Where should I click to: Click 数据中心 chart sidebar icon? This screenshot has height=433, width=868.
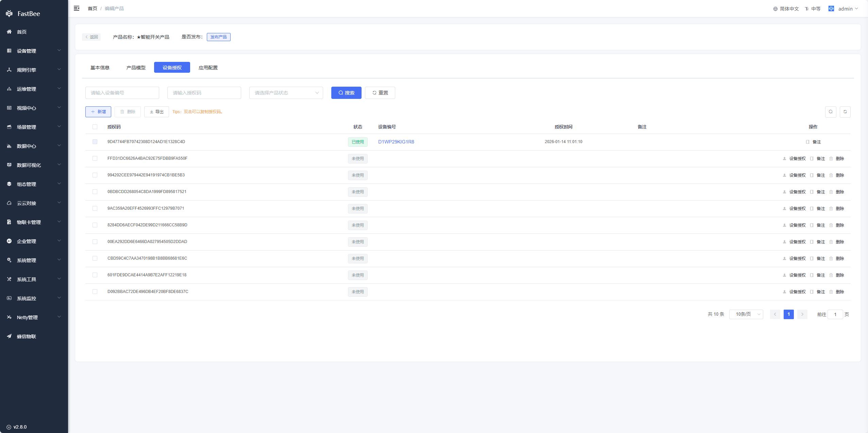click(x=9, y=146)
